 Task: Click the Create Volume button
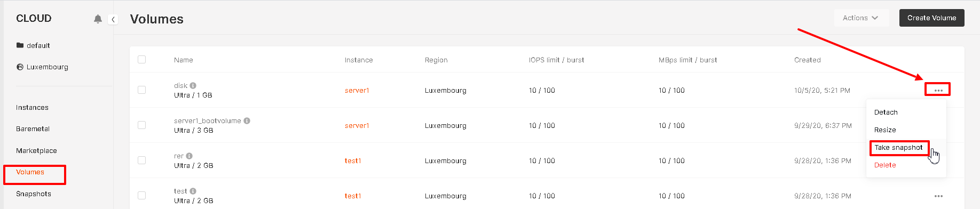(932, 18)
